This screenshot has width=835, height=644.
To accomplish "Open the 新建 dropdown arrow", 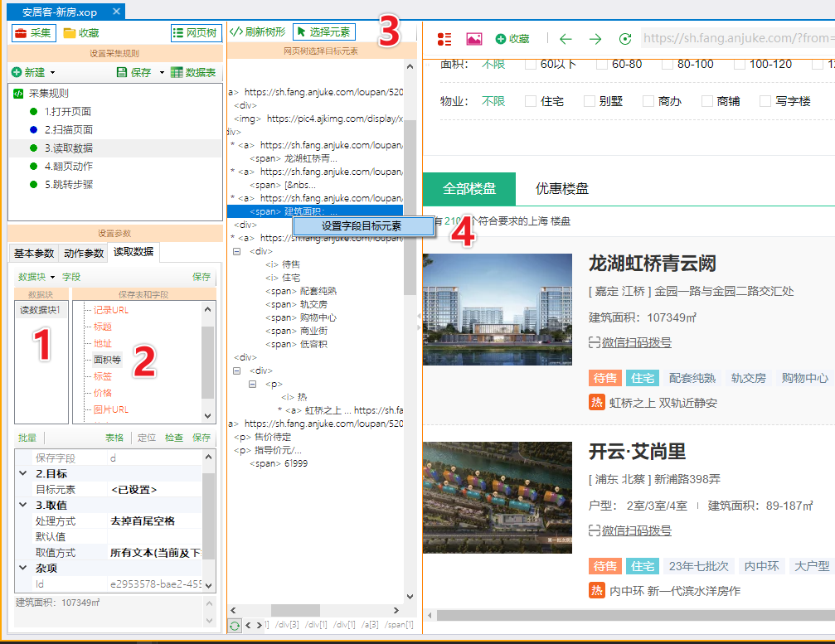I will [x=52, y=72].
